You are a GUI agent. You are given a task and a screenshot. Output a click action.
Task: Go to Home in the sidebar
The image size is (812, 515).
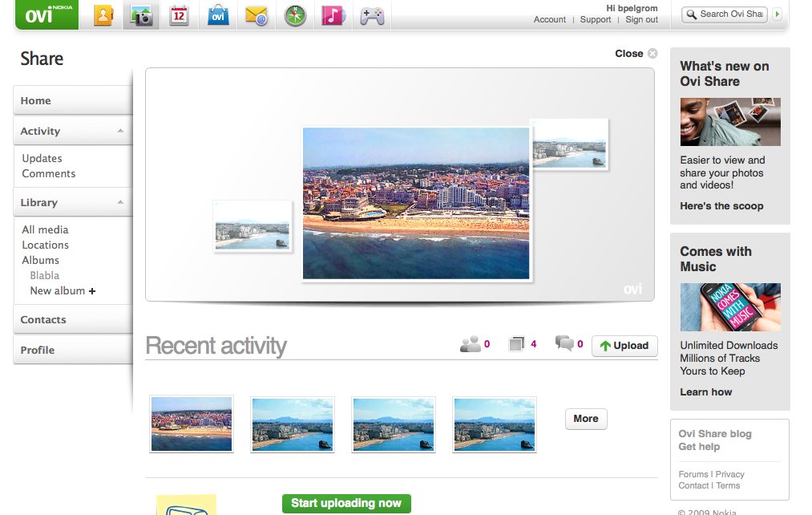coord(36,101)
